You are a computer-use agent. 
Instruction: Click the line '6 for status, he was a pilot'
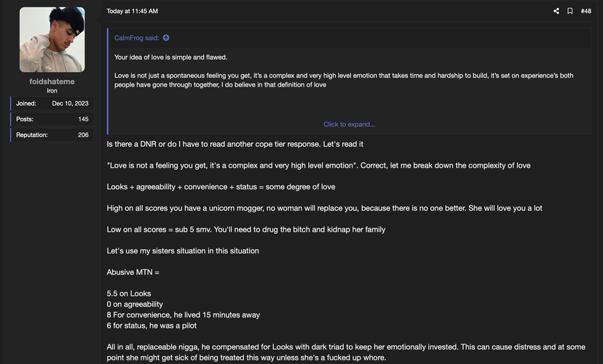pyautogui.click(x=151, y=325)
